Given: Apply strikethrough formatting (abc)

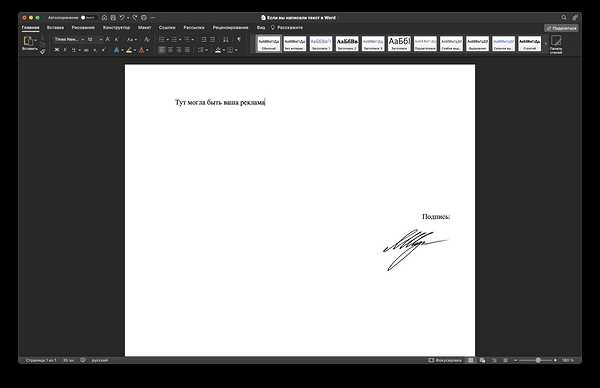Looking at the screenshot, I should pyautogui.click(x=86, y=50).
